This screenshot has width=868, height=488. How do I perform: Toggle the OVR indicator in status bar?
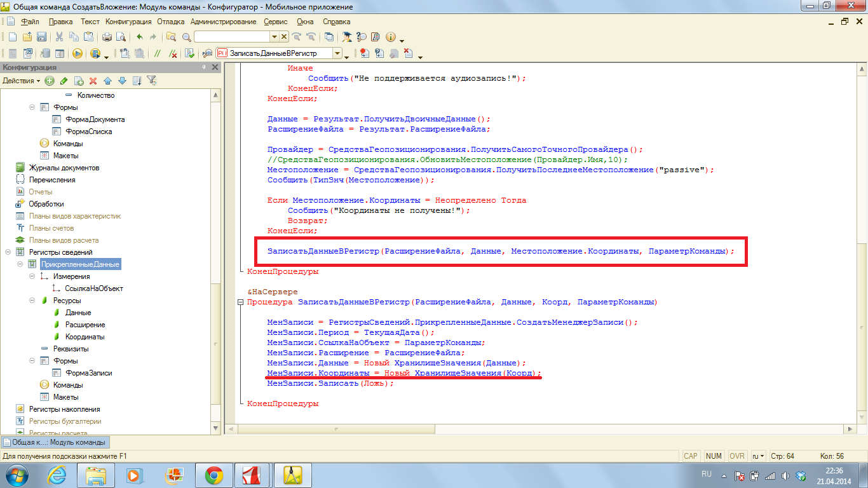tap(737, 456)
